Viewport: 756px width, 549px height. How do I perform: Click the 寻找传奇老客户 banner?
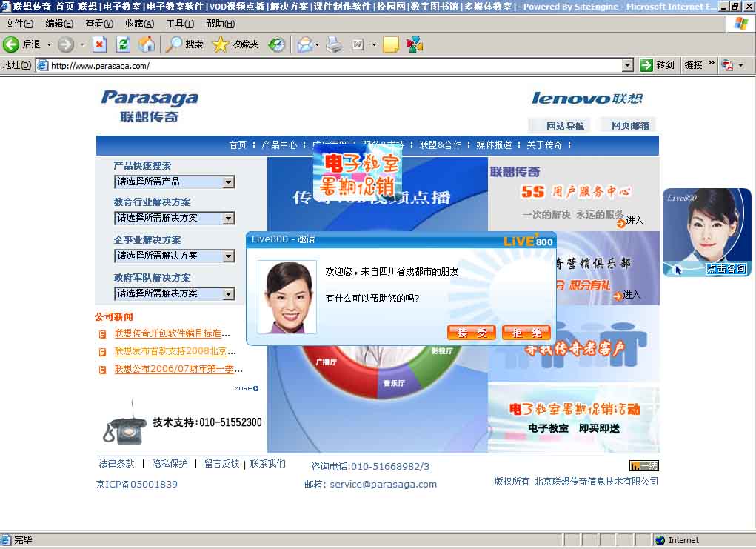pos(574,345)
